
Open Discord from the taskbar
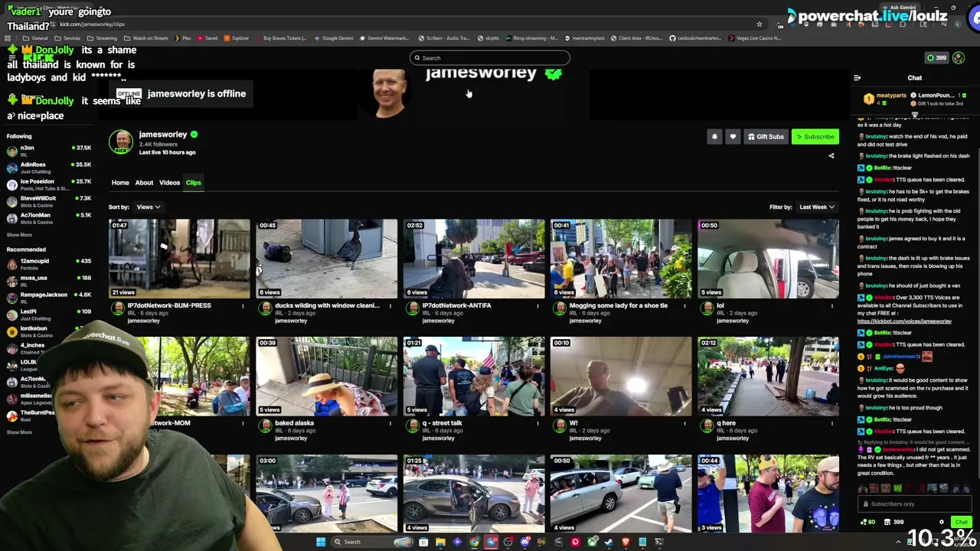524,542
